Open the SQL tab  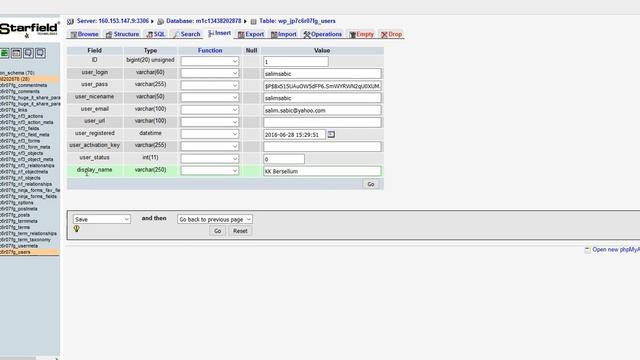tap(156, 34)
